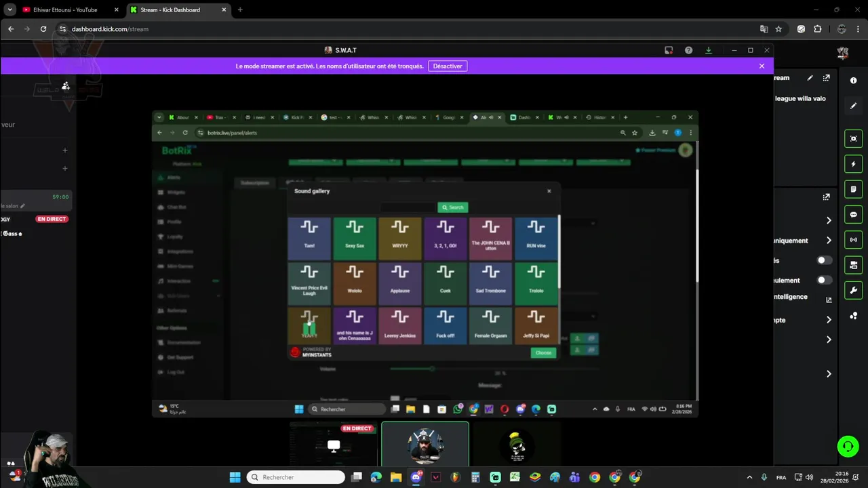
Task: Select the webcam streamer thumbnail with green border
Action: [x=425, y=443]
